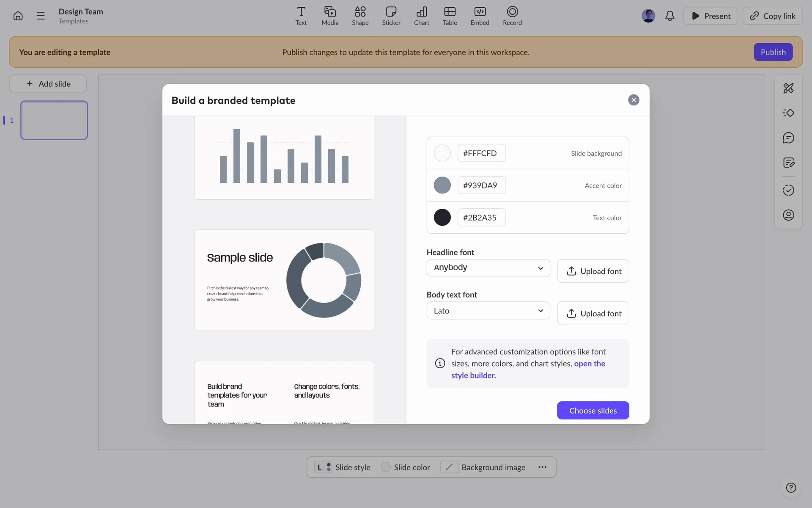Viewport: 812px width, 508px height.
Task: Expand the Headline font dropdown
Action: pos(488,268)
